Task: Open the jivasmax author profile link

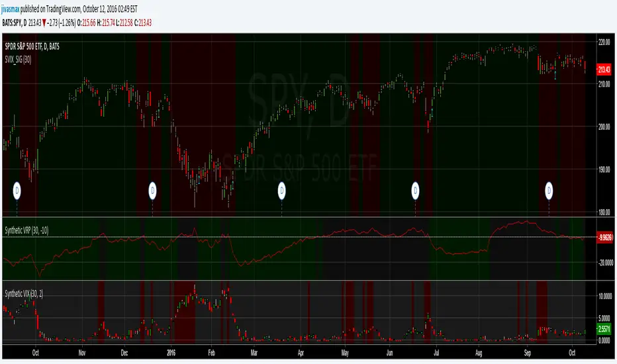Action: coord(10,9)
